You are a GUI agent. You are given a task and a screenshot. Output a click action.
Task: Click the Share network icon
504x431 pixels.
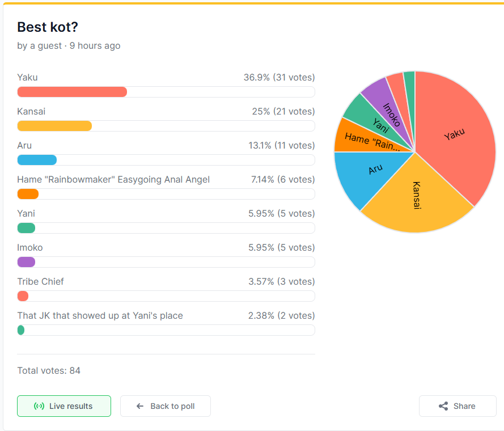tap(443, 406)
